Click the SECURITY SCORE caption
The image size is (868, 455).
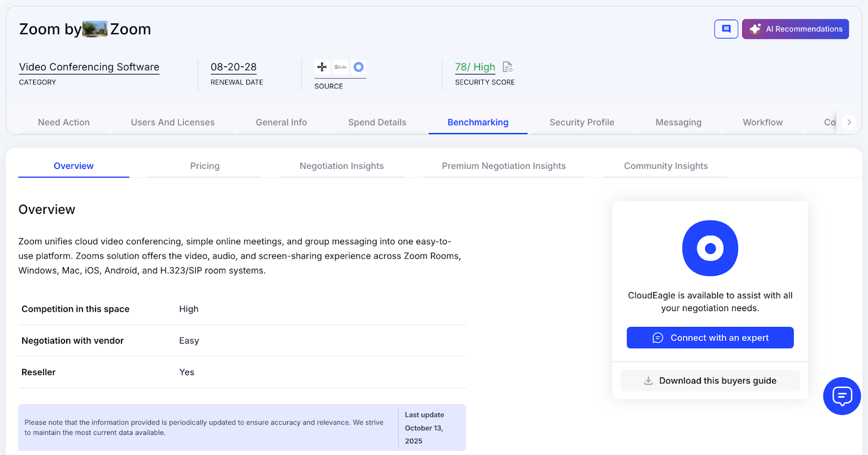pos(485,82)
